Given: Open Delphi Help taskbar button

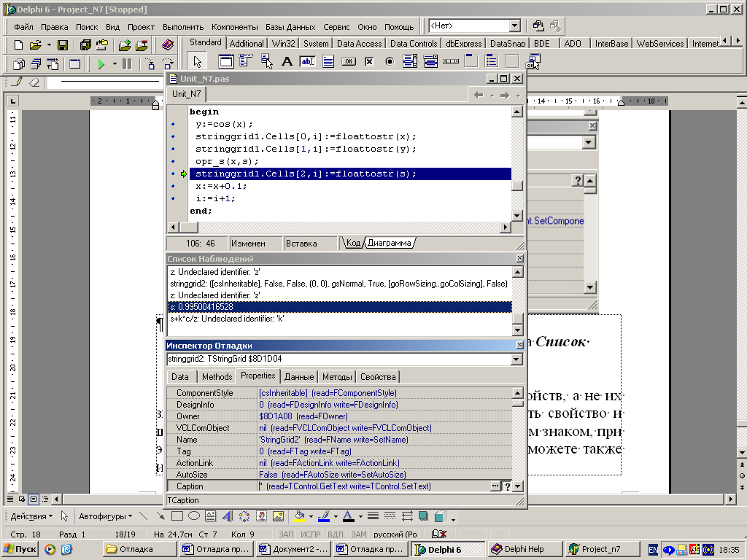Looking at the screenshot, I should pos(524,549).
